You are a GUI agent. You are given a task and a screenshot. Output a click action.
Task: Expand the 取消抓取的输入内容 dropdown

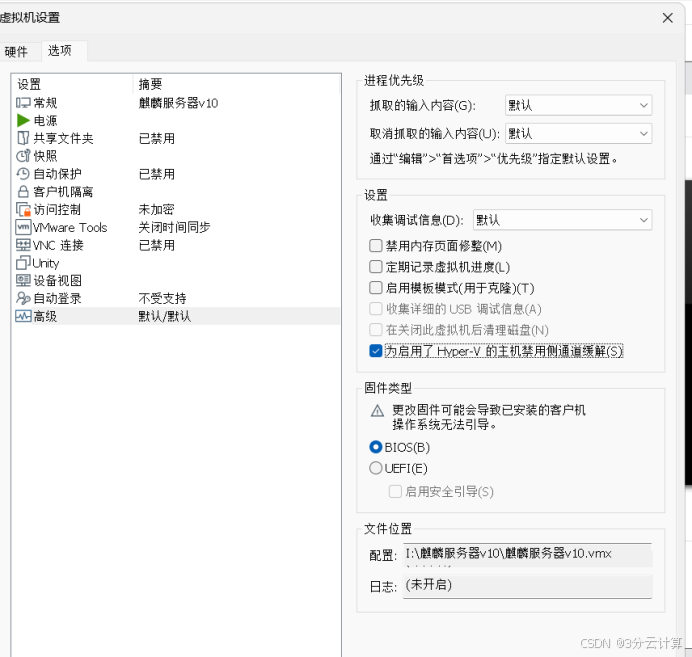point(578,133)
